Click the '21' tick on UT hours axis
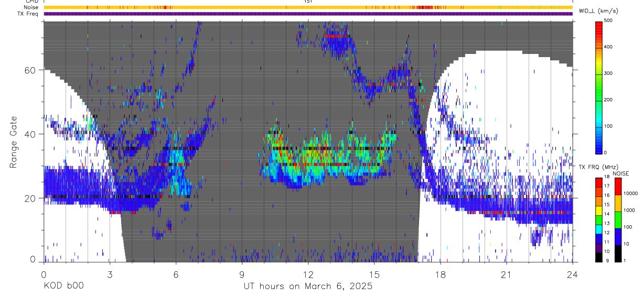The height and width of the screenshot is (297, 644). click(507, 274)
